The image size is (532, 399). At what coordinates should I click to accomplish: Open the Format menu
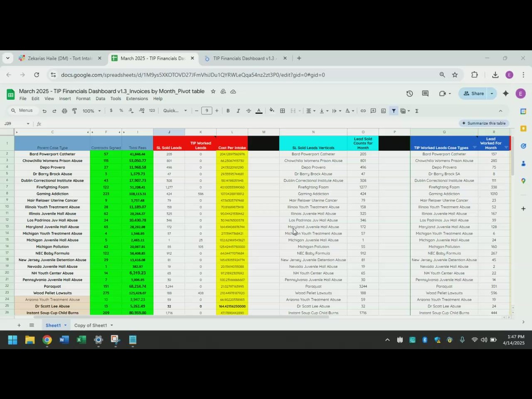pos(83,99)
